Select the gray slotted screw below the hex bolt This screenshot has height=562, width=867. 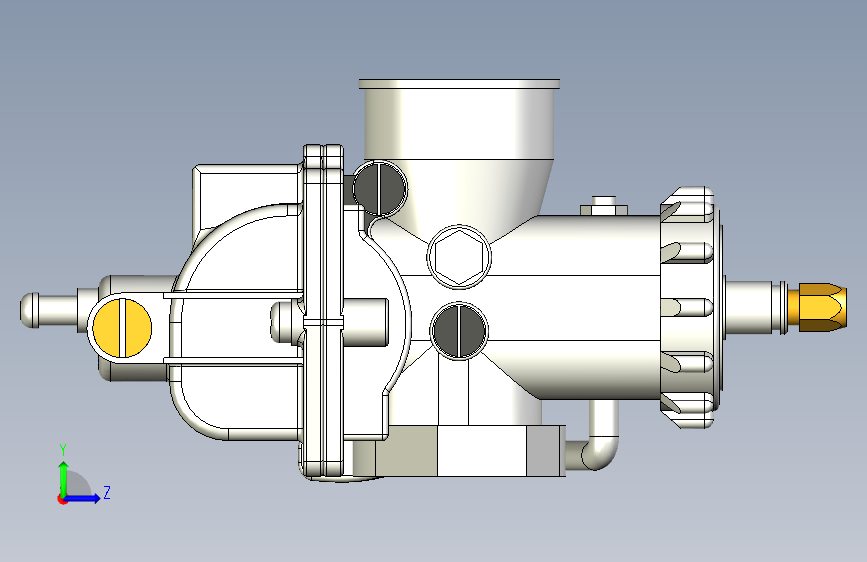[459, 330]
